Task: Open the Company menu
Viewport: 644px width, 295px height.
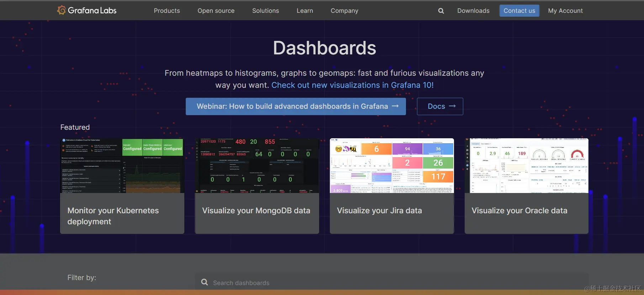Action: [344, 11]
